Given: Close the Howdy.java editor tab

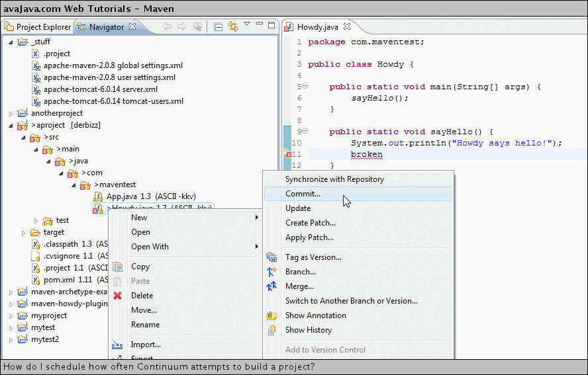Looking at the screenshot, I should [347, 26].
